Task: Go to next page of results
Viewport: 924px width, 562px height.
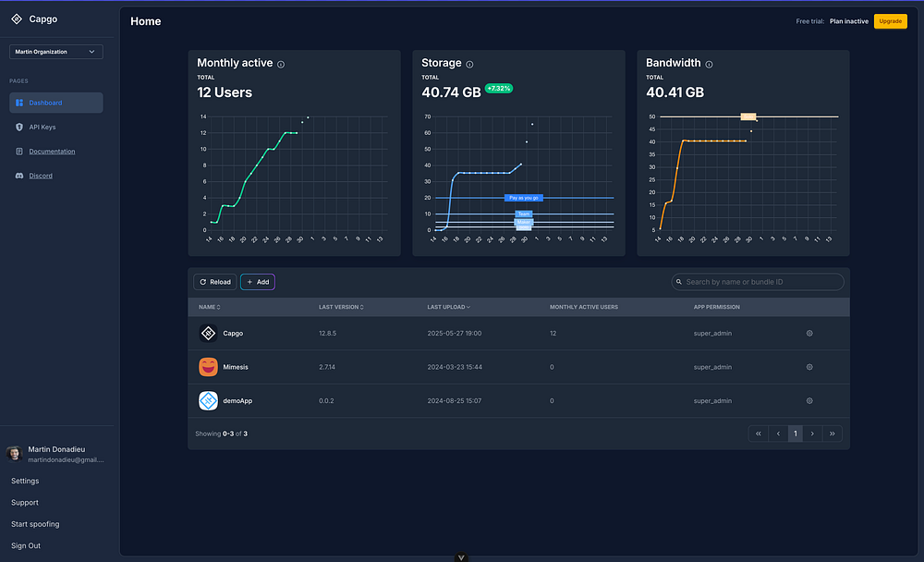Action: pos(812,434)
